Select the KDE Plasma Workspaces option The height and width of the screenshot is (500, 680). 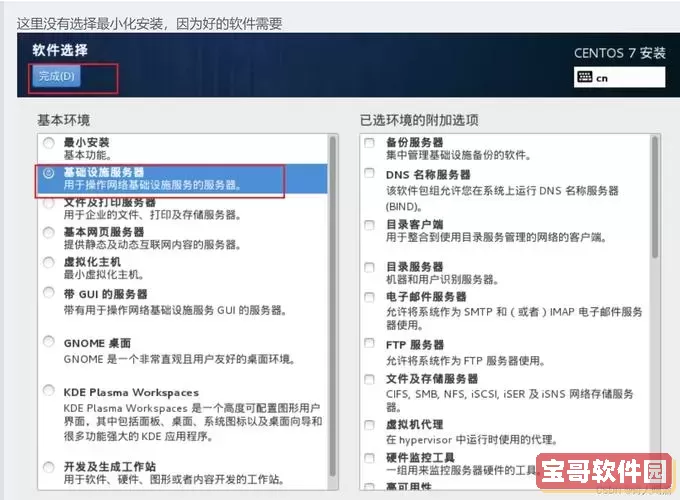coord(49,390)
